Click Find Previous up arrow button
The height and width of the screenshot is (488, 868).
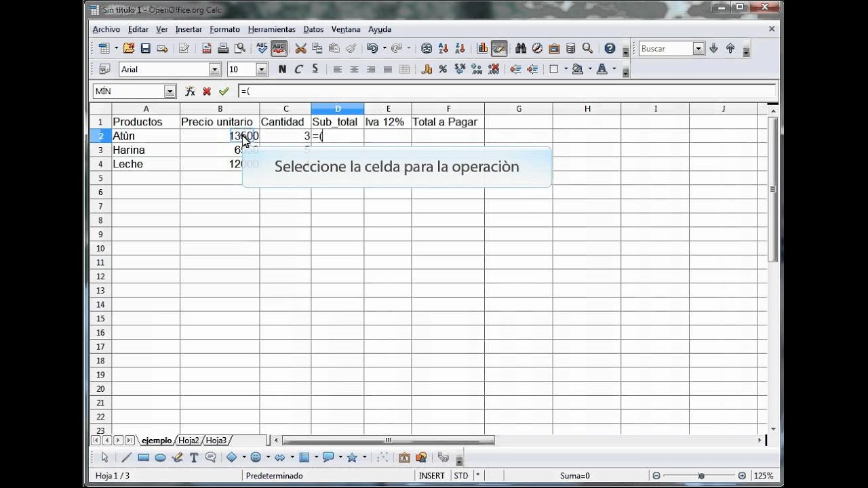pyautogui.click(x=730, y=48)
